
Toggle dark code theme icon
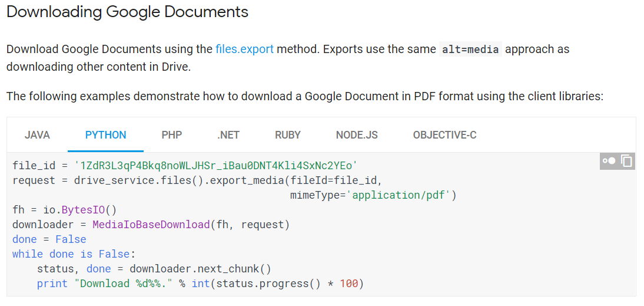pos(609,161)
